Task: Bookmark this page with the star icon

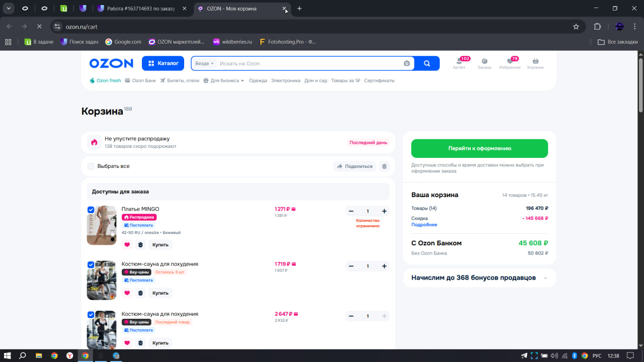Action: pyautogui.click(x=576, y=26)
